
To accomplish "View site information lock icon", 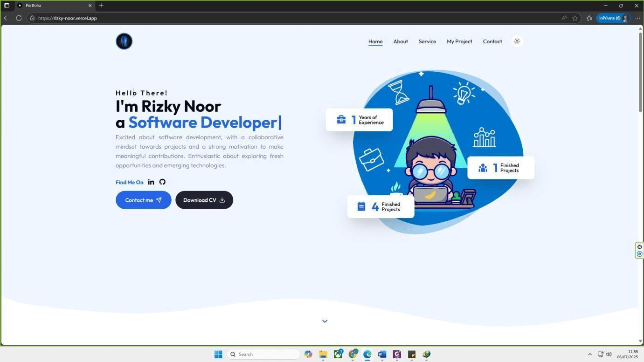I will click(32, 18).
